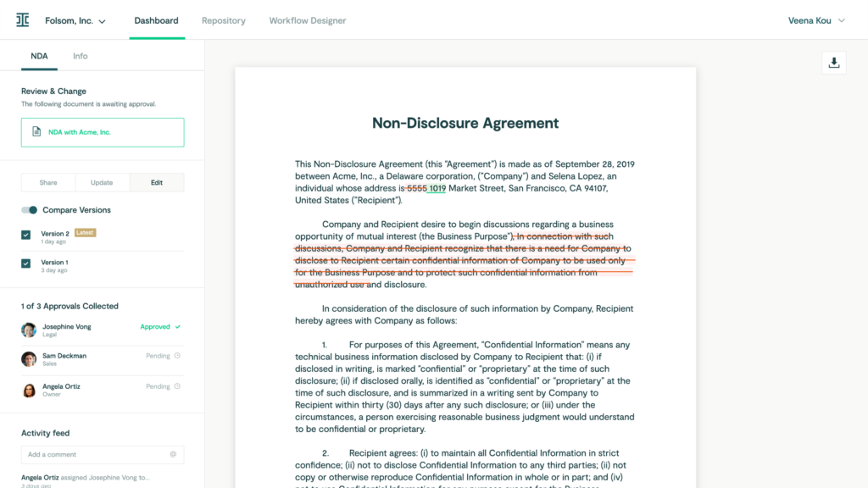Uncheck the Version 1 checkbox
Viewport: 868px width, 488px height.
pyautogui.click(x=26, y=263)
